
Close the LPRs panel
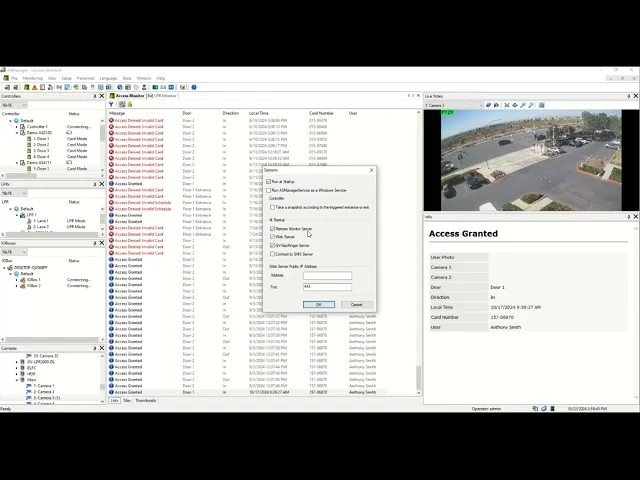tap(102, 184)
